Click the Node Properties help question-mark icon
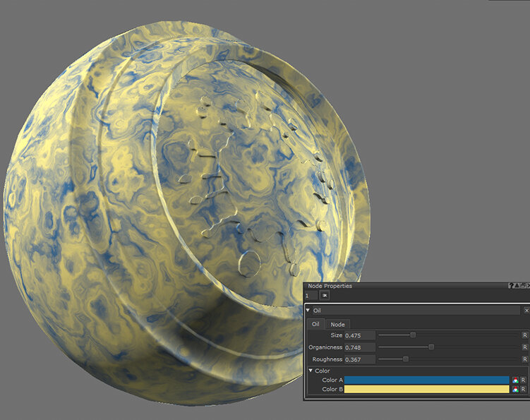Image resolution: width=530 pixels, height=420 pixels. pos(511,286)
